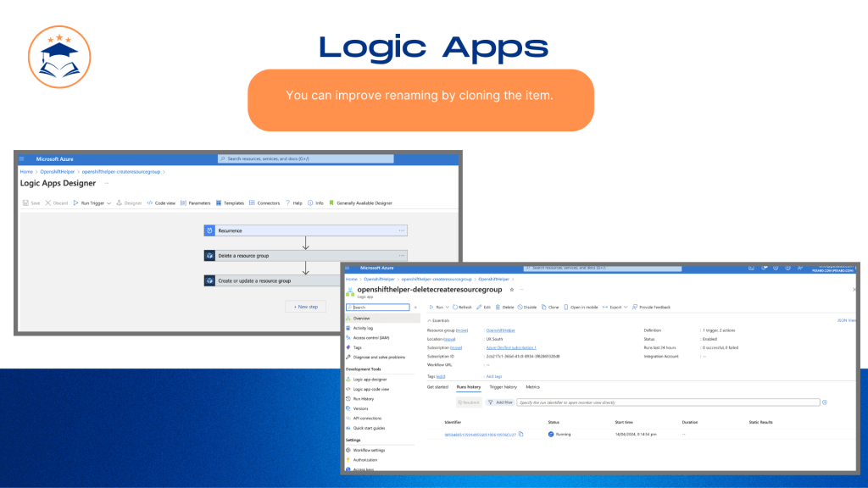Click Provide Feedback
Image resolution: width=868 pixels, height=488 pixels.
point(652,307)
